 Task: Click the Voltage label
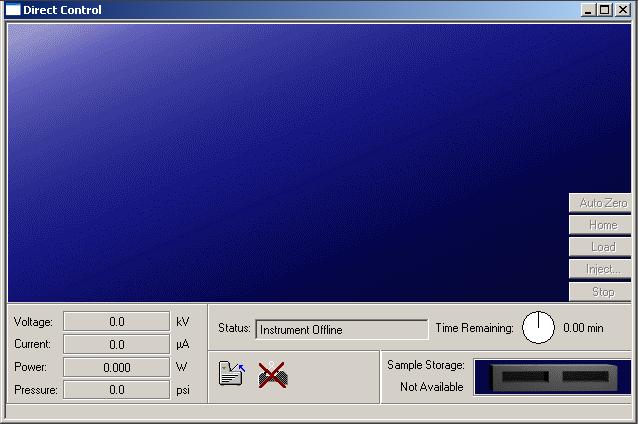[x=33, y=322]
